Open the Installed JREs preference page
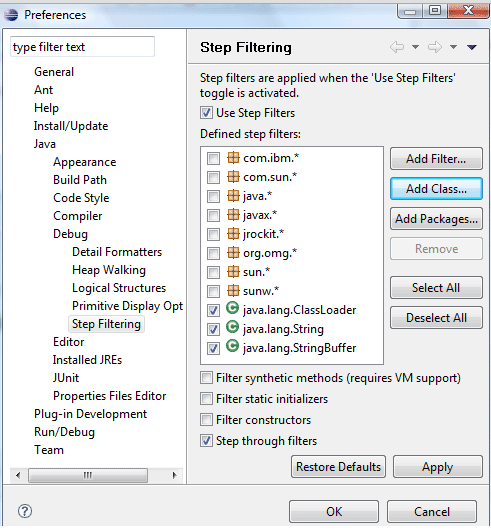 [87, 360]
